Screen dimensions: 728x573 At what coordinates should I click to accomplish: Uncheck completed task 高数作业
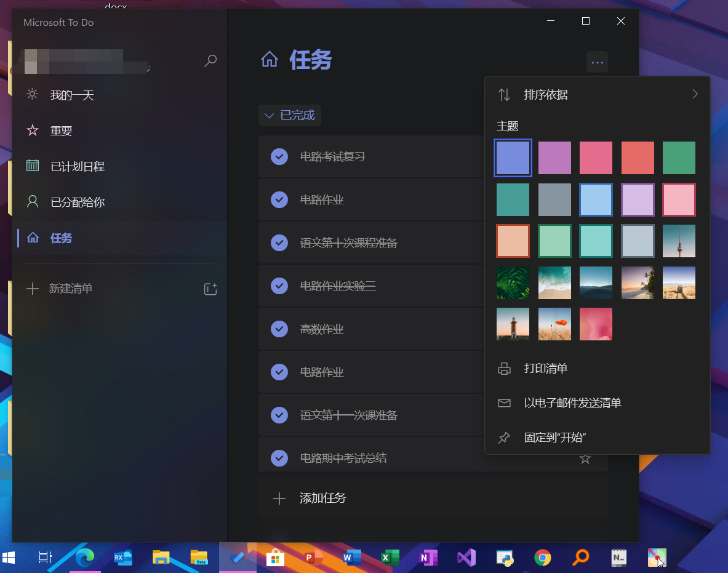point(279,329)
